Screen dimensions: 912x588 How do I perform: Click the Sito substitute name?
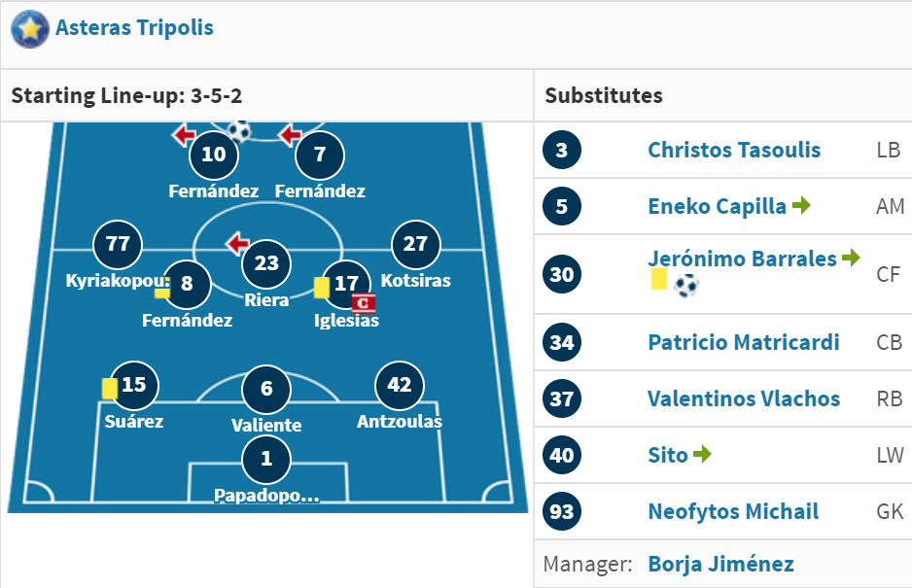(668, 456)
